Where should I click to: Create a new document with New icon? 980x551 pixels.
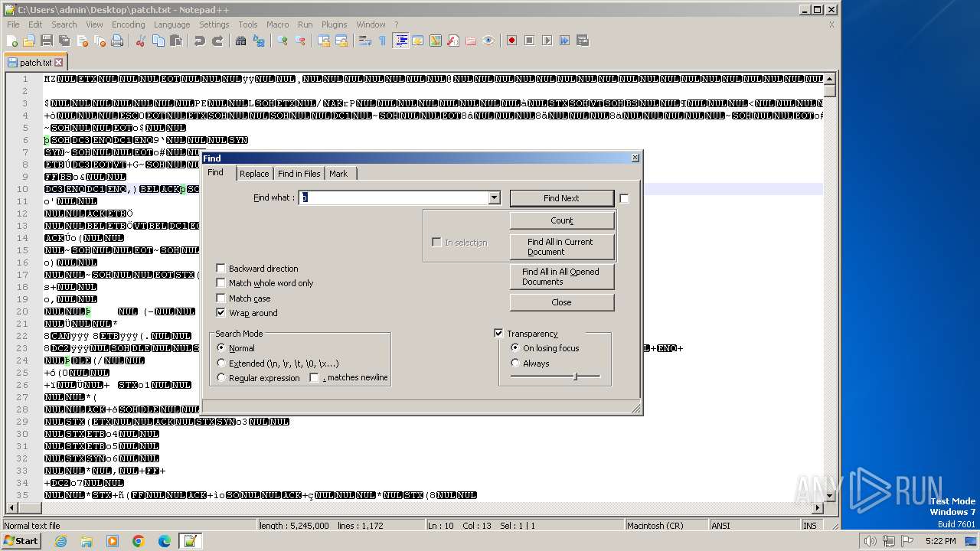point(12,41)
